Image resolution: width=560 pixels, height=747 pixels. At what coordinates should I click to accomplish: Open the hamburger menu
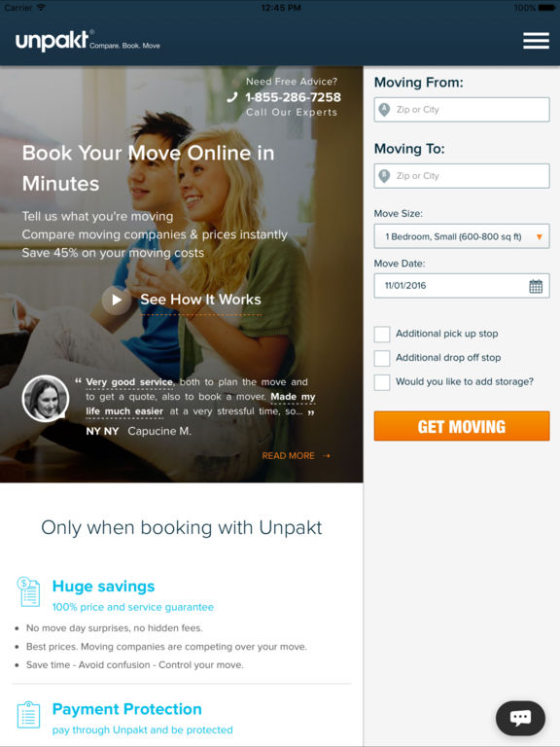tap(536, 41)
